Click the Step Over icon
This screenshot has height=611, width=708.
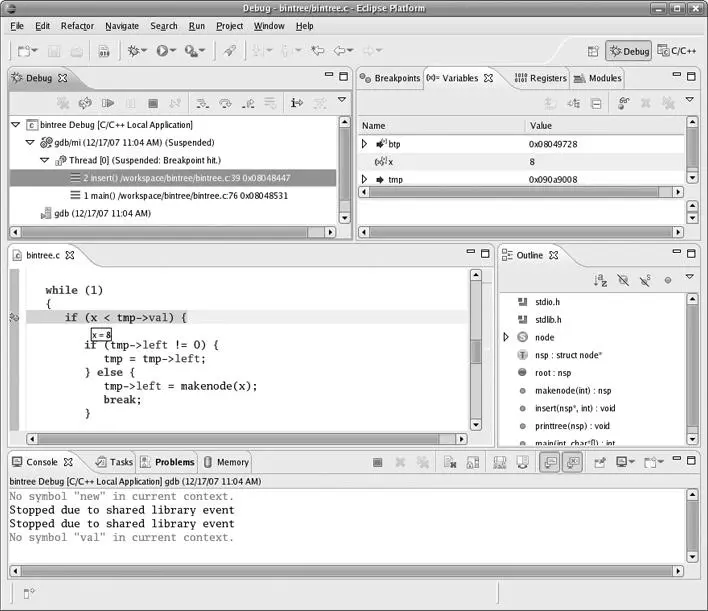click(x=226, y=103)
